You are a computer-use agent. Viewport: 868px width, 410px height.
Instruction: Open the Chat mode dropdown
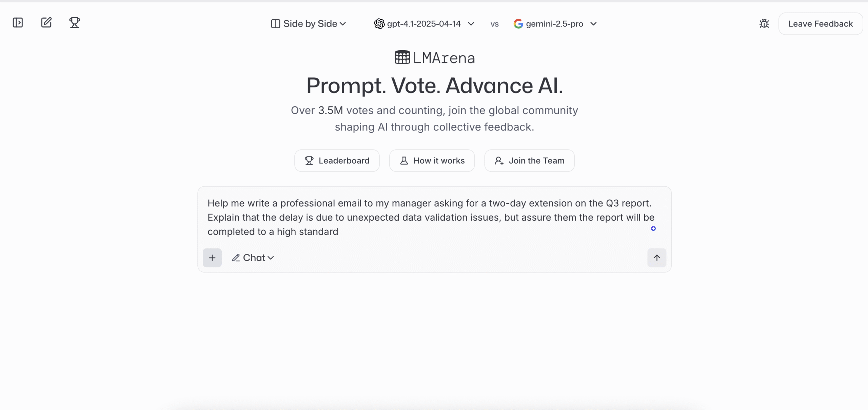(253, 258)
